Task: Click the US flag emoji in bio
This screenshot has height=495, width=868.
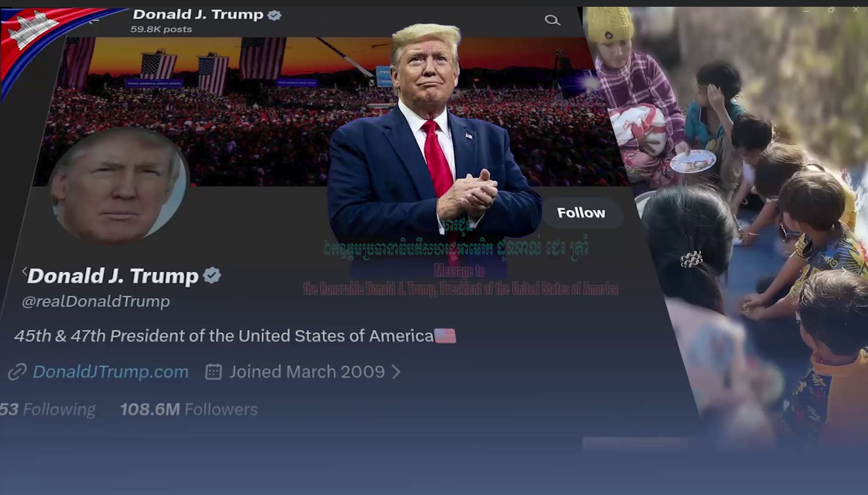Action: 445,336
